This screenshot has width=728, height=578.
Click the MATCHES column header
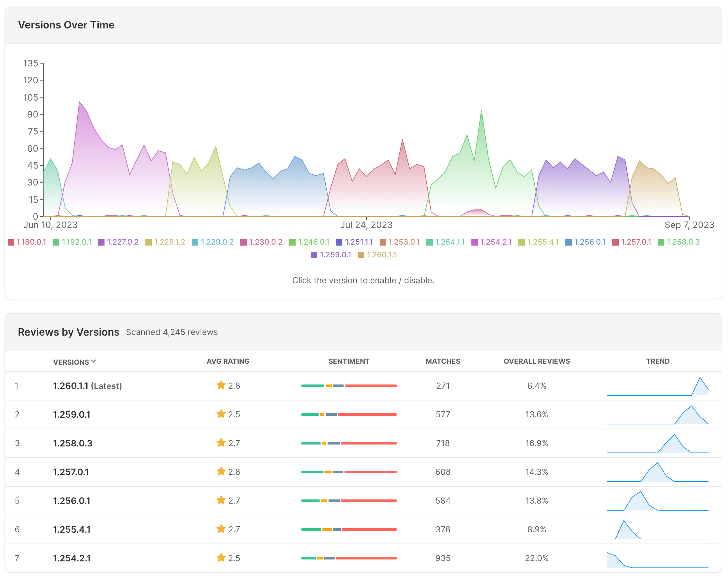(x=443, y=361)
